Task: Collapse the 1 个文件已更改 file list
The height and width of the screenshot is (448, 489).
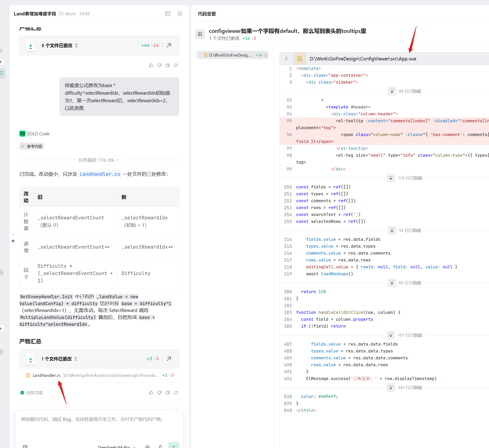Action: click(76, 359)
